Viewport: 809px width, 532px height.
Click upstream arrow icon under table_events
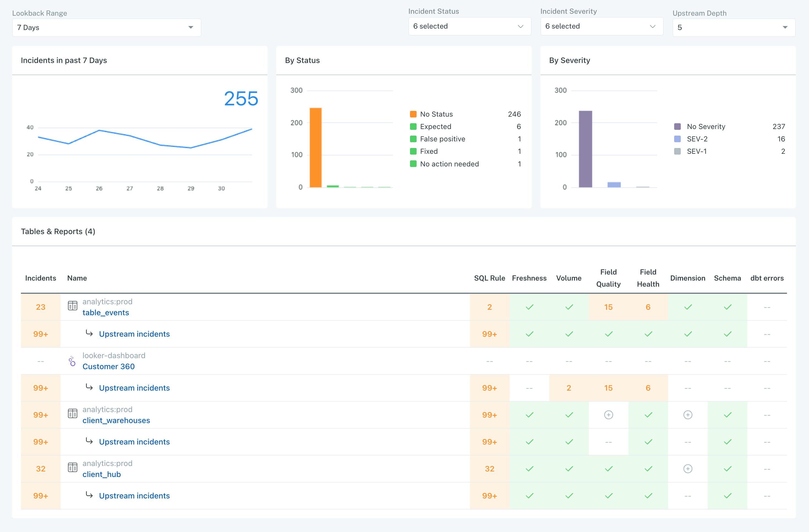(x=89, y=333)
